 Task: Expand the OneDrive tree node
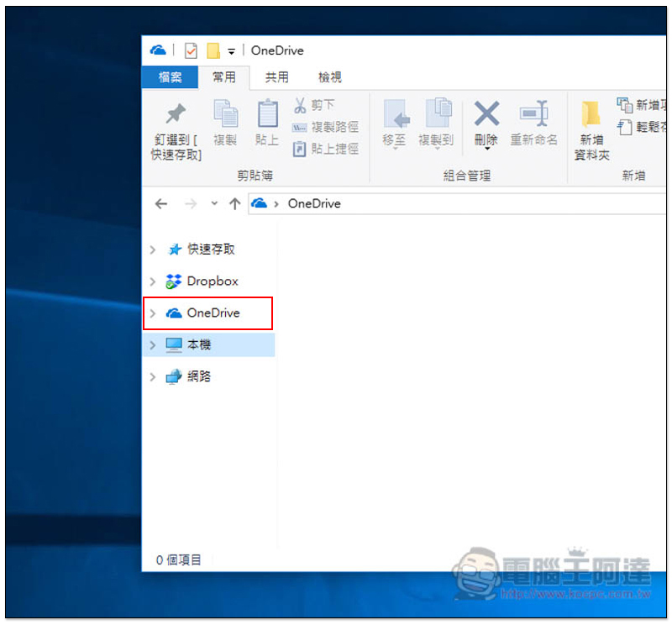[x=153, y=313]
